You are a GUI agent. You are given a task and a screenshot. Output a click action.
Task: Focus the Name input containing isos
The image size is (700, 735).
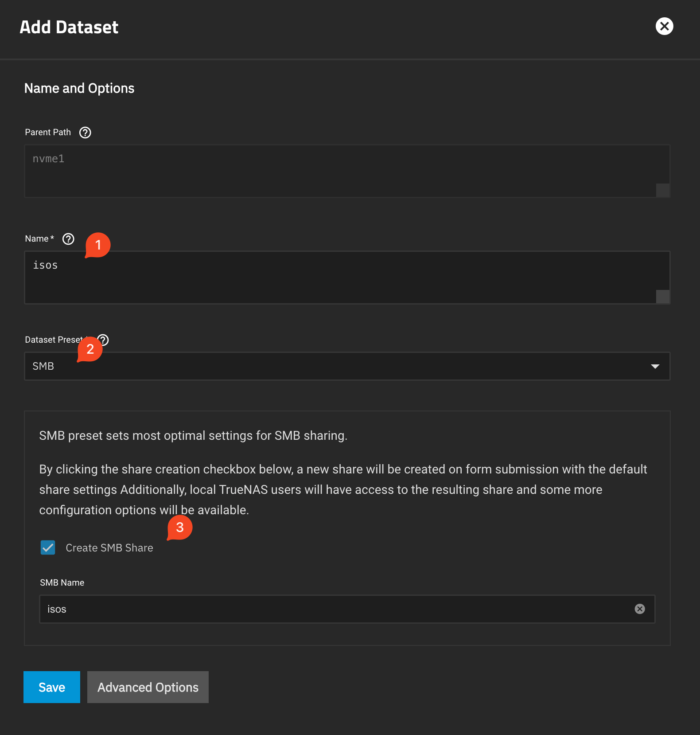tap(347, 278)
